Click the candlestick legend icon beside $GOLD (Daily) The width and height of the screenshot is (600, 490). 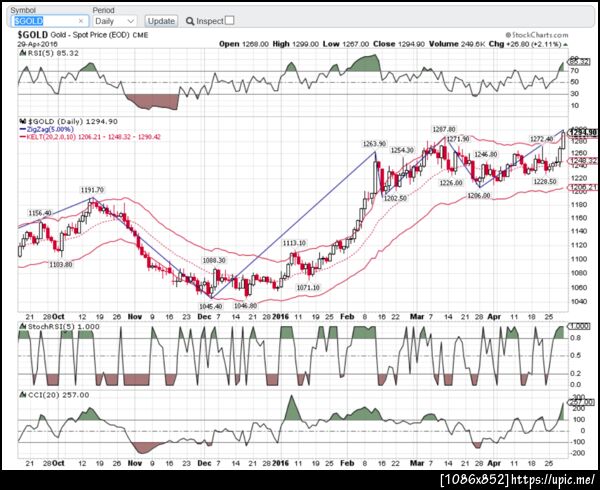coord(21,122)
